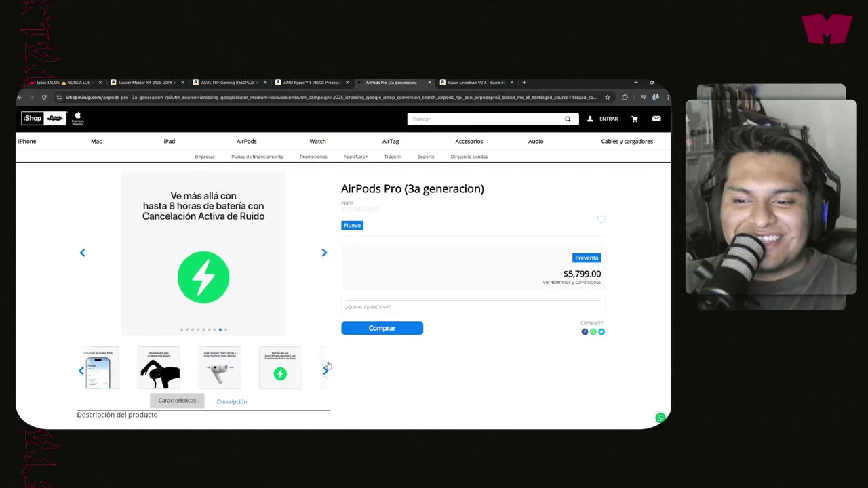Share product on Facebook icon
The height and width of the screenshot is (488, 868).
(585, 332)
